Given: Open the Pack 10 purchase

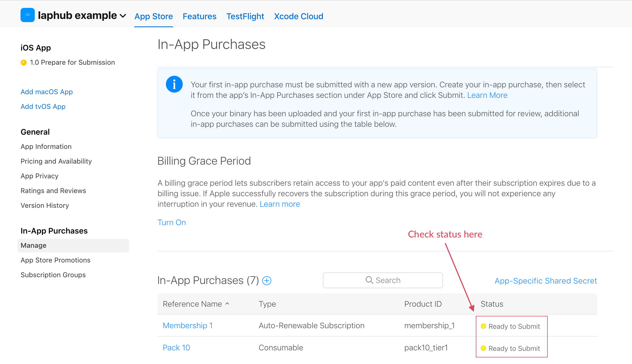Looking at the screenshot, I should 176,348.
